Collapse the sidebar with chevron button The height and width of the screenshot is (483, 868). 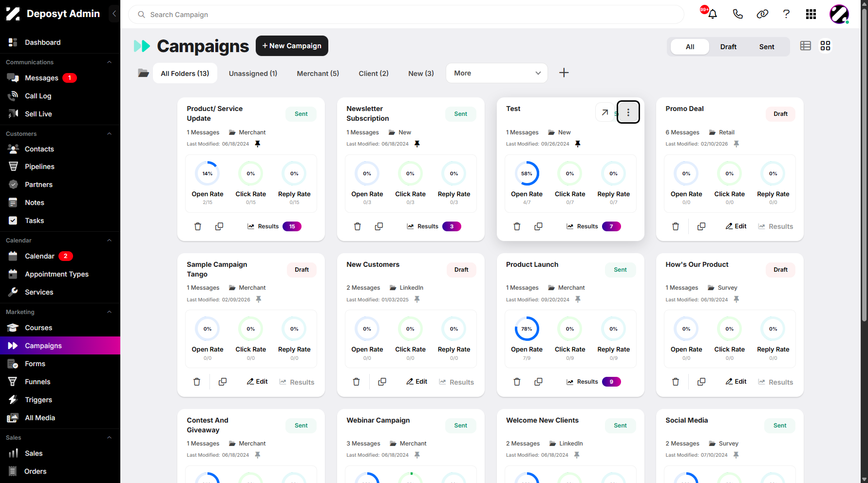point(114,14)
